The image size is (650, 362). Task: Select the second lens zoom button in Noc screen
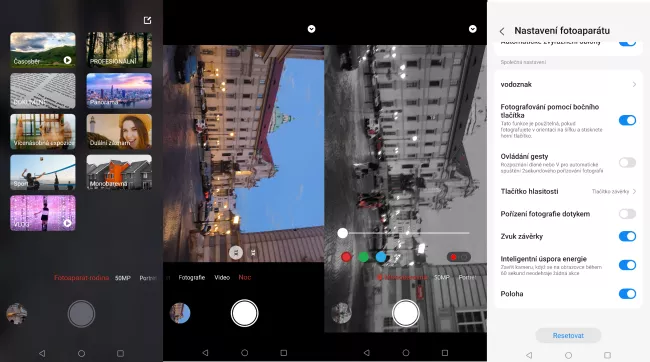253,253
